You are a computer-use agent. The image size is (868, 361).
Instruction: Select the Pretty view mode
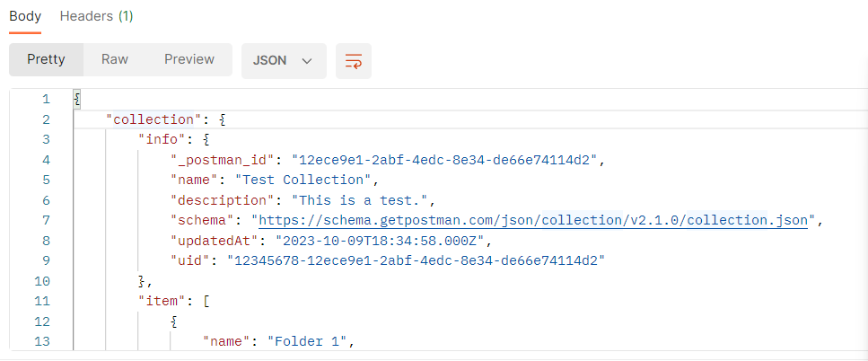(46, 59)
